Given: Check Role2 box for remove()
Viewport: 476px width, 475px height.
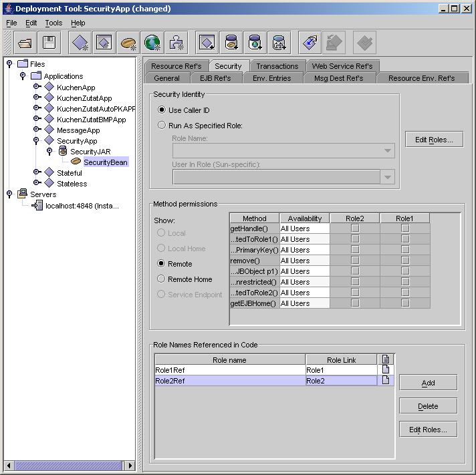Looking at the screenshot, I should point(355,261).
